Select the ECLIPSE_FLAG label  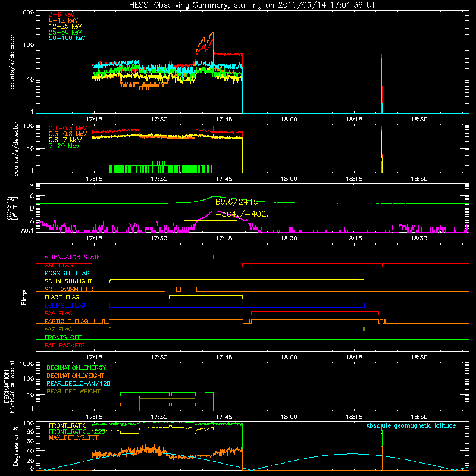tap(65, 305)
